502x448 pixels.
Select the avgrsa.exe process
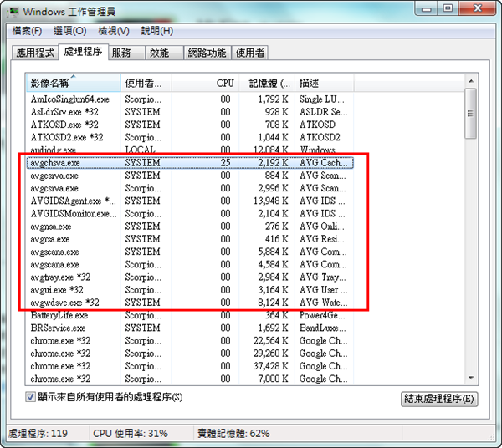pyautogui.click(x=190, y=239)
